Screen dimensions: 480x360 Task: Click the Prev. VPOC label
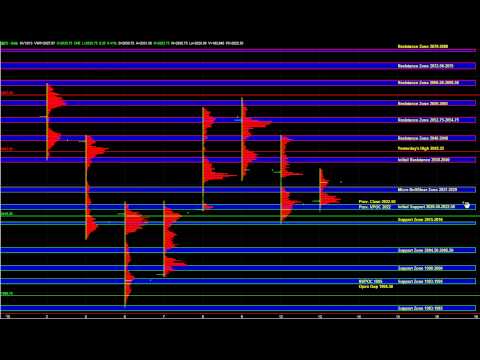point(375,207)
